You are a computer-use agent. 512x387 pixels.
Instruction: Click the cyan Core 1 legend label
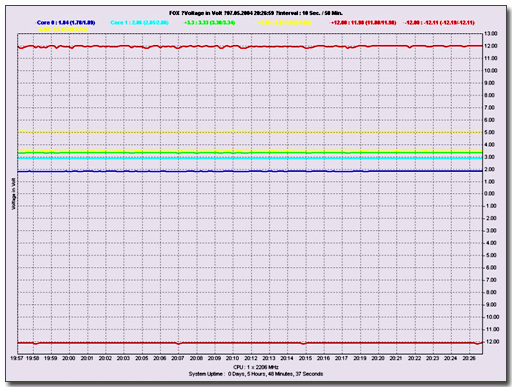(x=139, y=23)
